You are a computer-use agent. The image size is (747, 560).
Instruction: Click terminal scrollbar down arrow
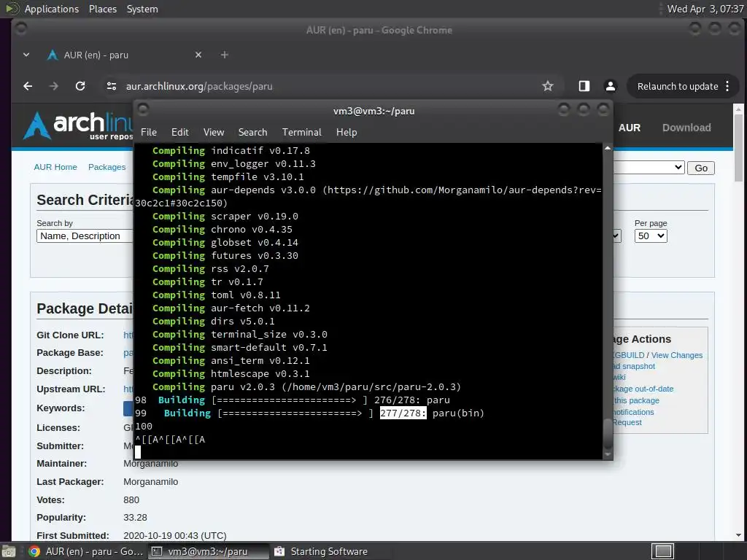click(x=608, y=454)
